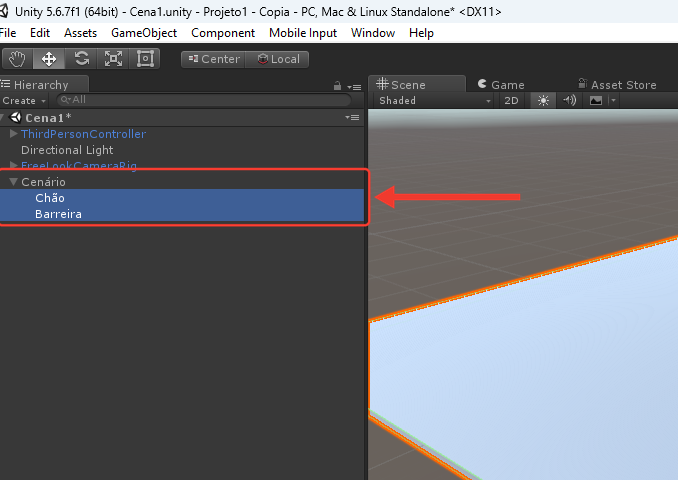The height and width of the screenshot is (480, 678).
Task: Expand FreeLookCameraRig tree arrow
Action: pos(13,165)
